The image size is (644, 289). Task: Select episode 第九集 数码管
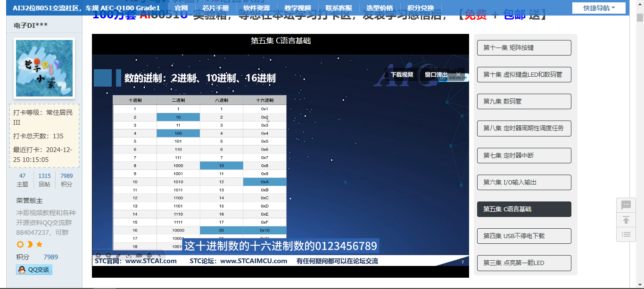[x=524, y=101]
